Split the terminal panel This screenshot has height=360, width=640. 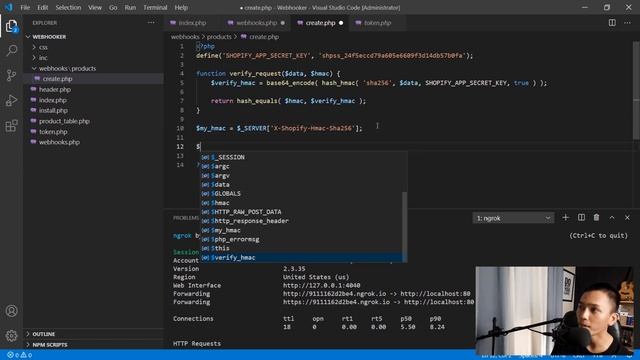coord(581,218)
